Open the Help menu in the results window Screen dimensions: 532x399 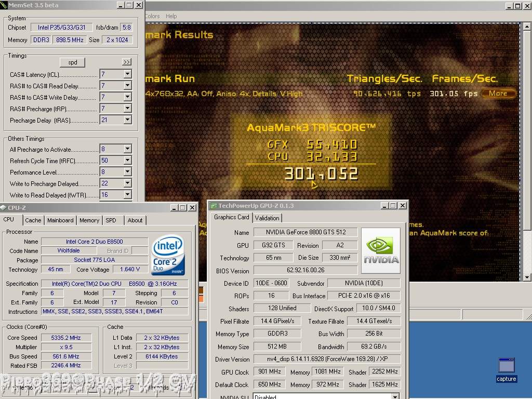pyautogui.click(x=171, y=16)
